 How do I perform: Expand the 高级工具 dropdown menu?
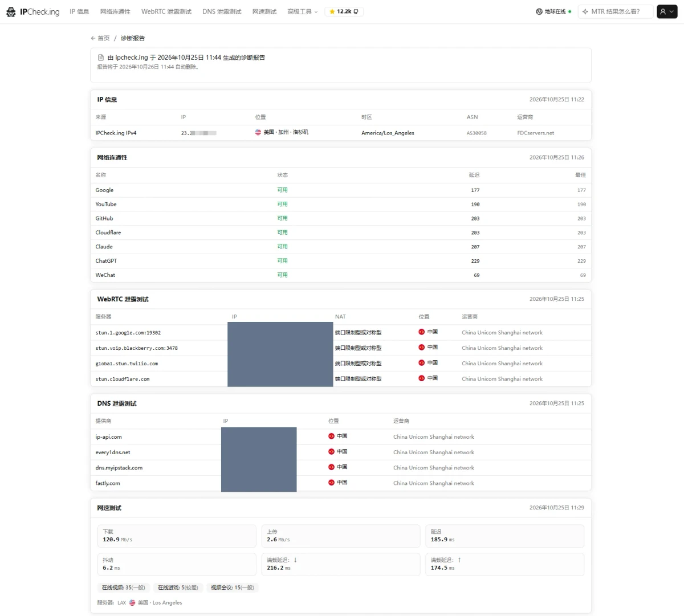(x=303, y=11)
